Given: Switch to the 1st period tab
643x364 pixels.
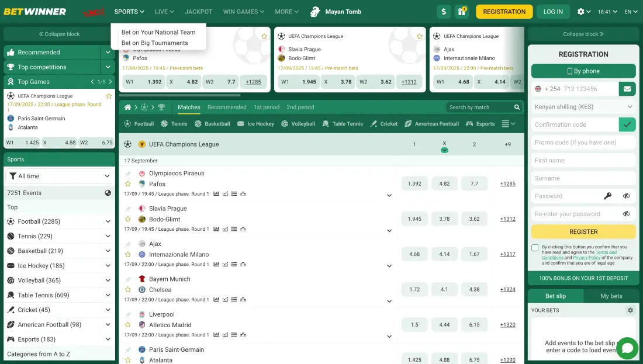Looking at the screenshot, I should pos(267,107).
